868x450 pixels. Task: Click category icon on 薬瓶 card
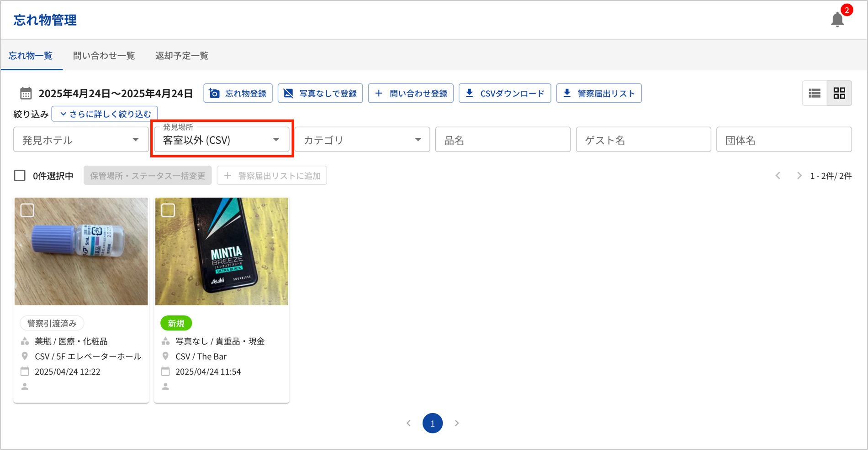click(x=25, y=341)
